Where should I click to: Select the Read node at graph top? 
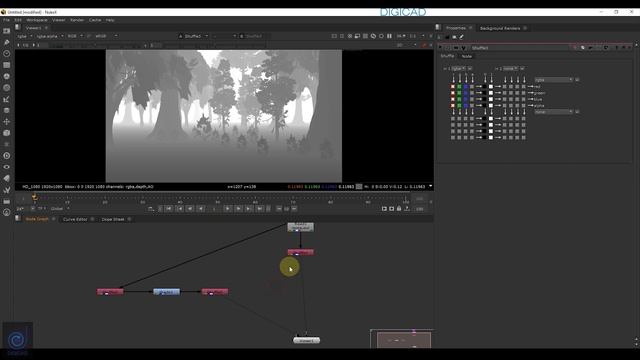click(300, 227)
